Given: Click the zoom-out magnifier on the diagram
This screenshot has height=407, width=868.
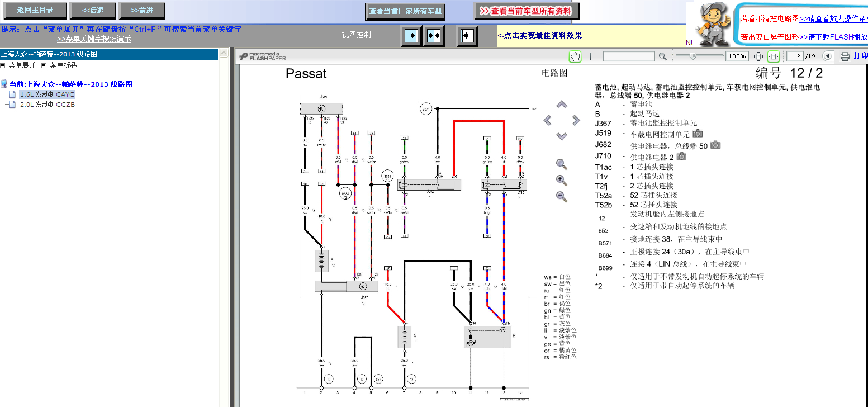Looking at the screenshot, I should coord(562,196).
